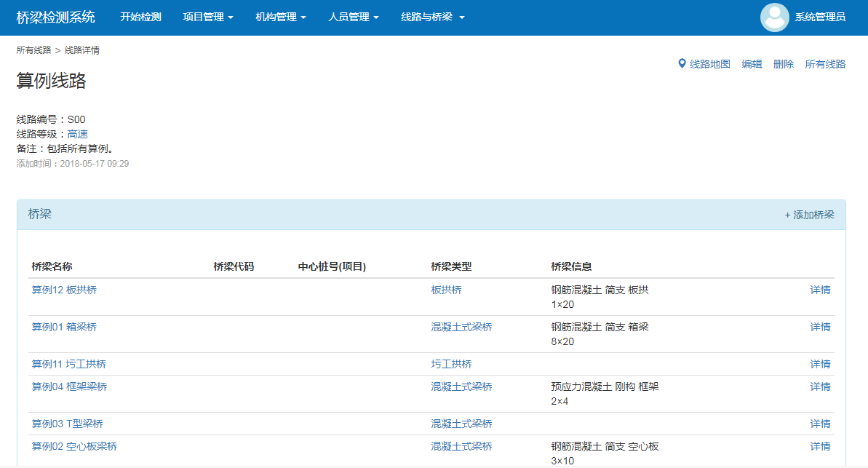Click the + 添加桥梁 button

pyautogui.click(x=809, y=215)
